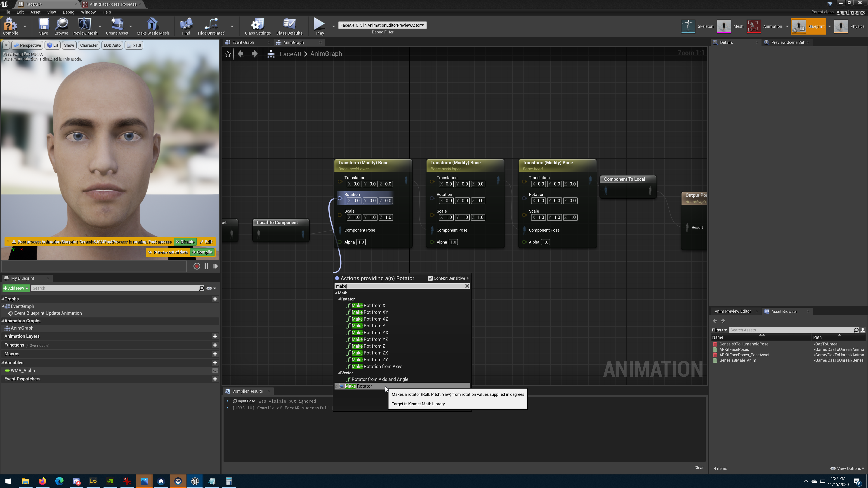Select Make Rot from XY action
This screenshot has height=488, width=868.
coord(370,312)
